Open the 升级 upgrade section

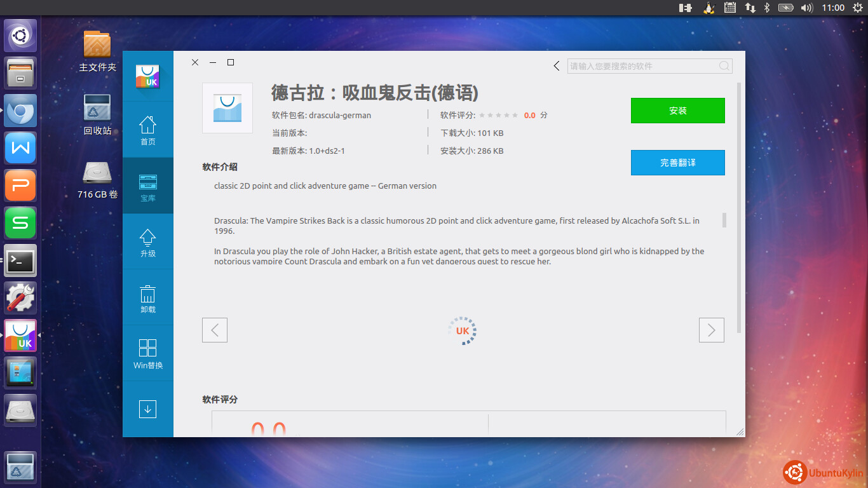click(x=147, y=241)
